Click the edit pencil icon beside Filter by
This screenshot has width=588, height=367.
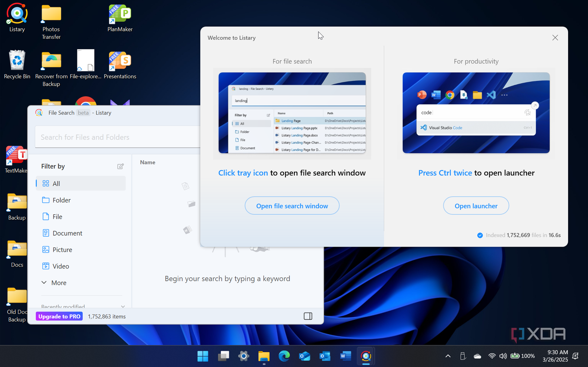point(120,166)
